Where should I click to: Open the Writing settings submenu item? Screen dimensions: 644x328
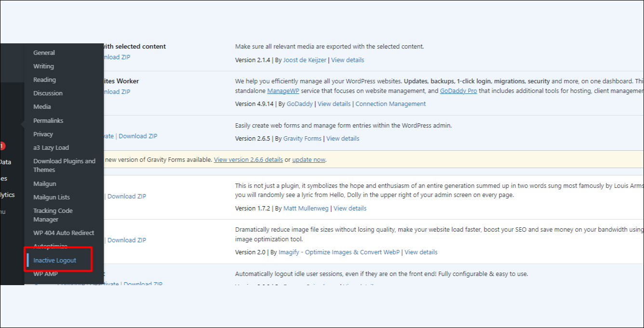(43, 66)
